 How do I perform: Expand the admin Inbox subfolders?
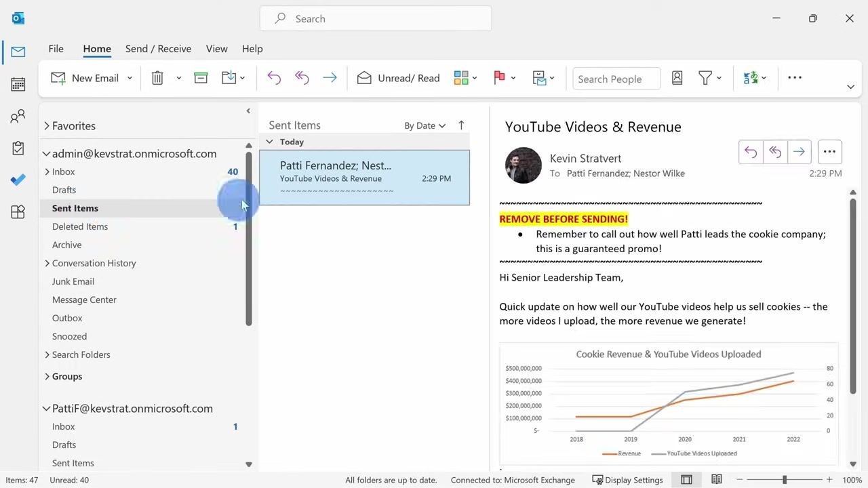point(47,172)
